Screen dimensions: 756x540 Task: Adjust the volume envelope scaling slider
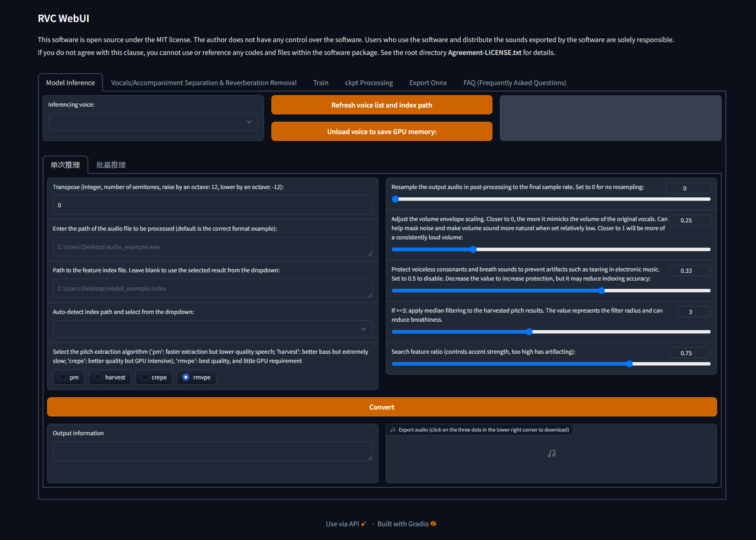[551, 249]
